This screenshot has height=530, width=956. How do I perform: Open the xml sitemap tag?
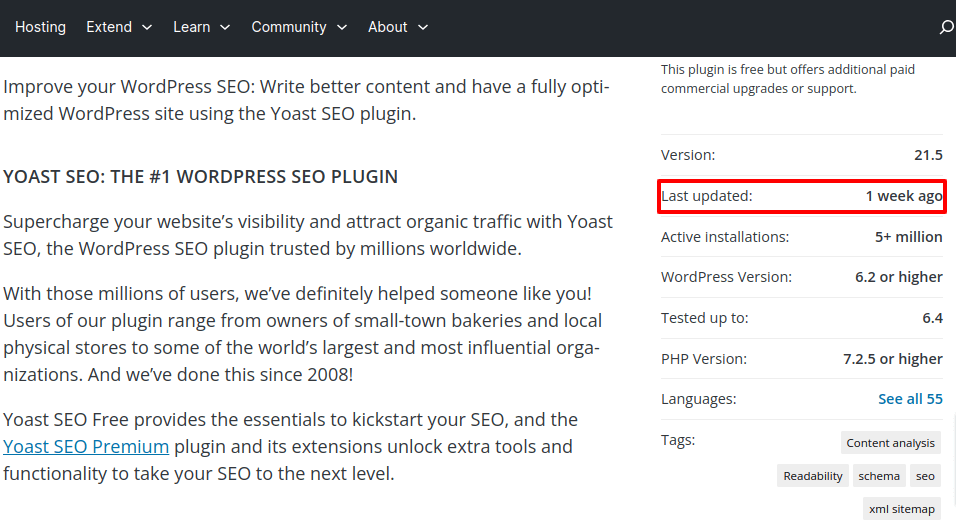901,509
